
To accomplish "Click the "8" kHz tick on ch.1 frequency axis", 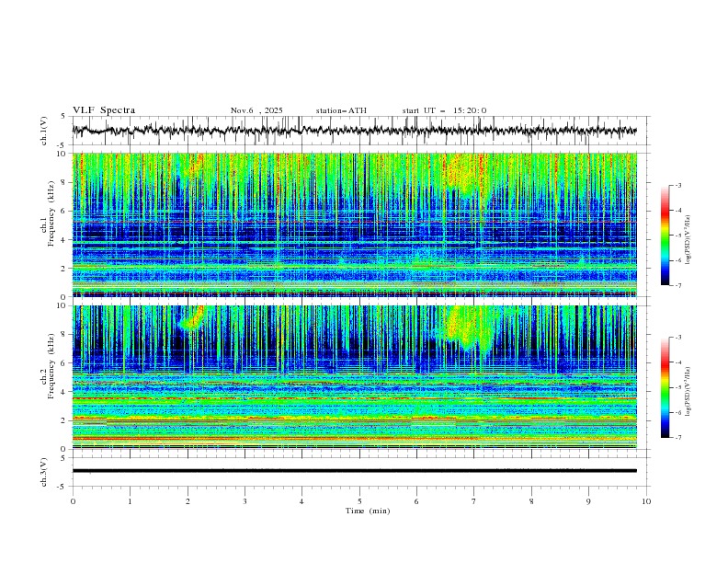I will pyautogui.click(x=64, y=182).
